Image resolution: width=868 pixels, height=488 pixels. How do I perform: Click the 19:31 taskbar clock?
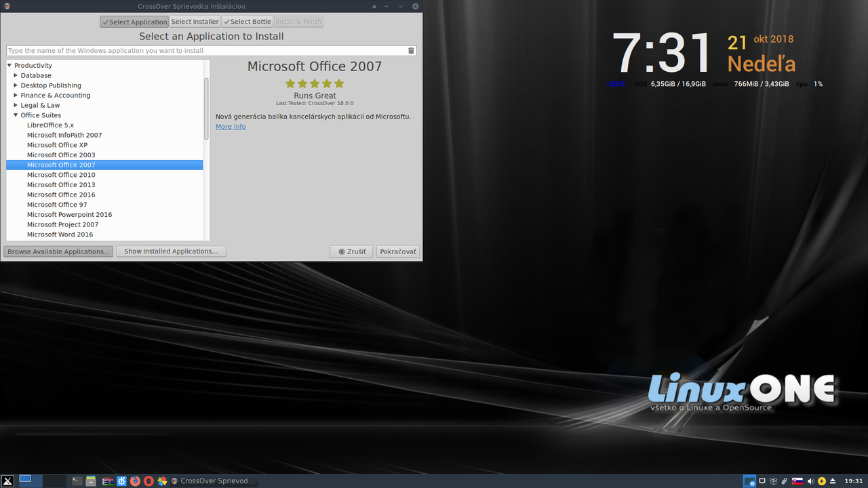pyautogui.click(x=853, y=481)
